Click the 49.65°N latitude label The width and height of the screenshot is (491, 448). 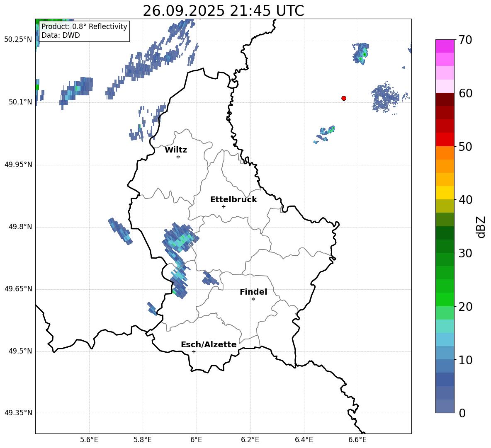pyautogui.click(x=18, y=288)
